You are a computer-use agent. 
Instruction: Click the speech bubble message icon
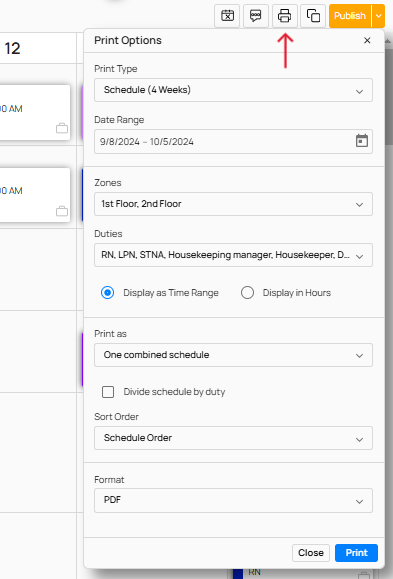pos(256,16)
